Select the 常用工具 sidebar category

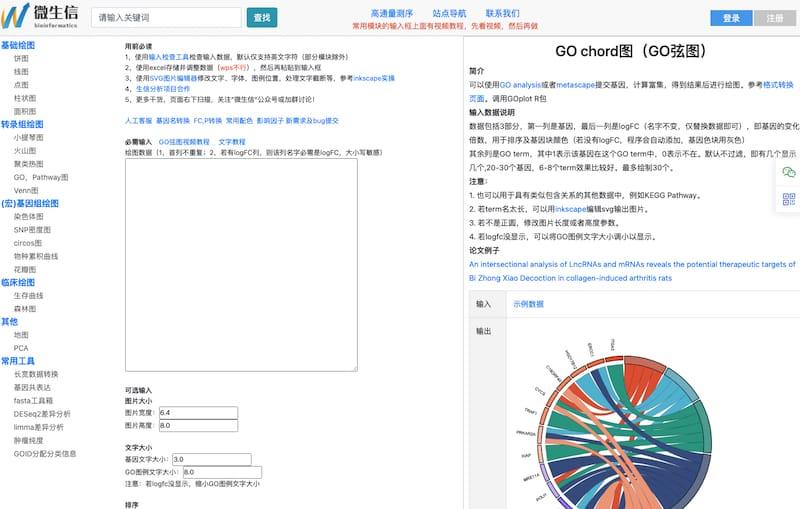(18, 361)
